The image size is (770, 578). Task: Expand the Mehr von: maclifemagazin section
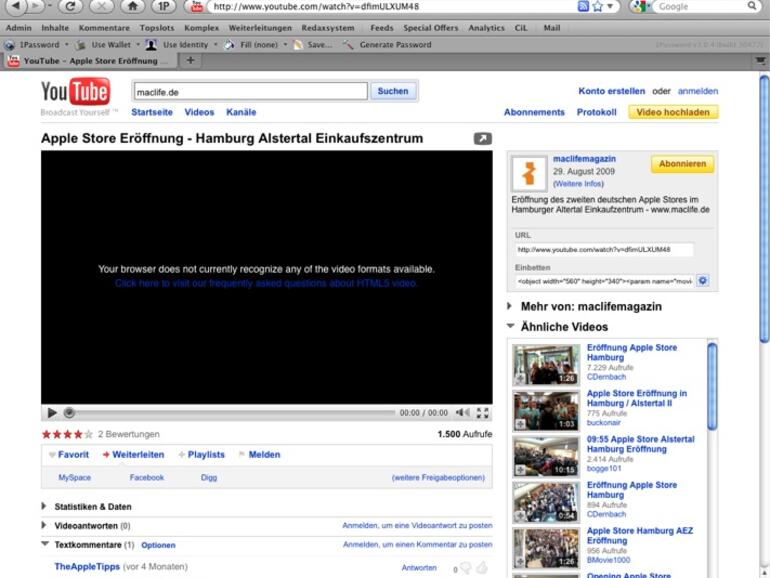(x=509, y=306)
